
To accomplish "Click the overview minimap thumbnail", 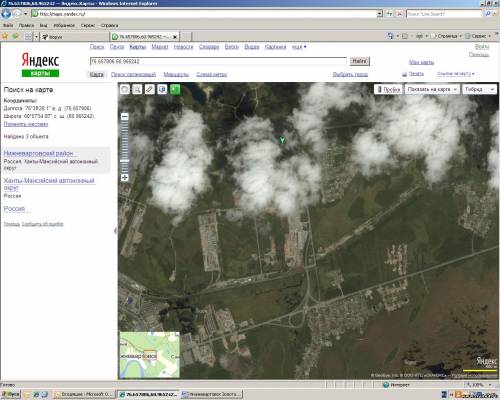I will pyautogui.click(x=150, y=355).
